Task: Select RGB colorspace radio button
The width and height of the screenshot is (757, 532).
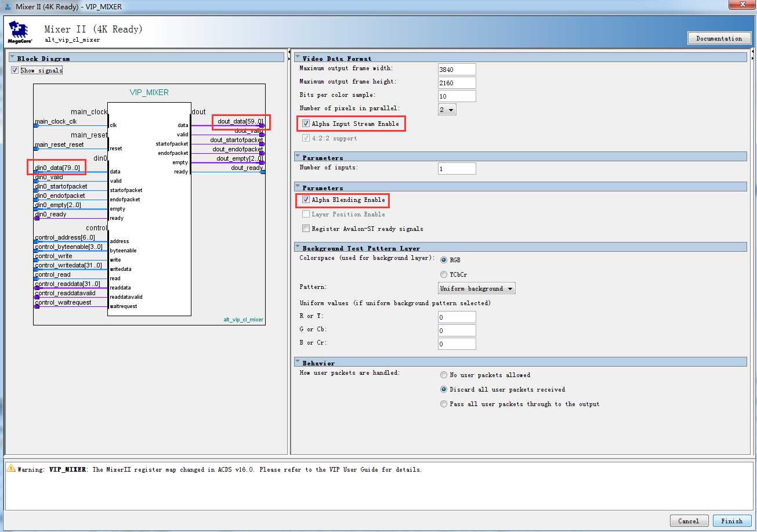Action: (444, 260)
